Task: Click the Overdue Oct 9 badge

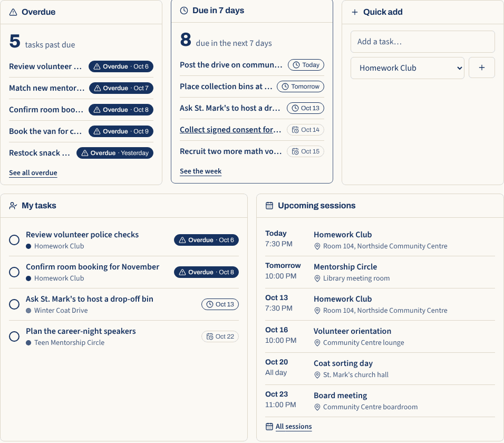Action: 121,131
